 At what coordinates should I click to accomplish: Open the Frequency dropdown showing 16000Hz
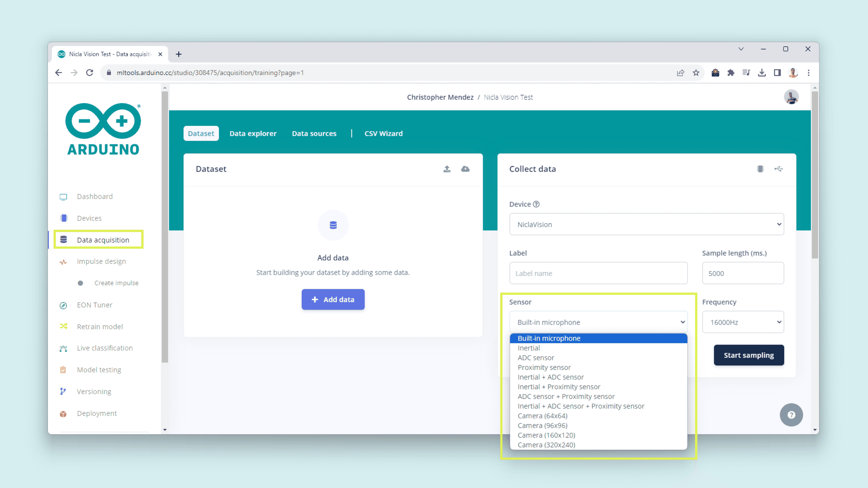(x=743, y=322)
